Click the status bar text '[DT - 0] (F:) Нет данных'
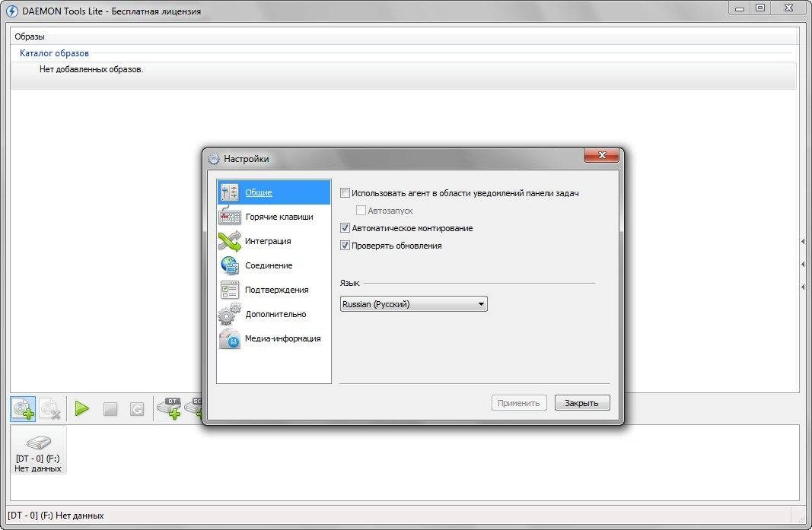812x530 pixels. 56,516
